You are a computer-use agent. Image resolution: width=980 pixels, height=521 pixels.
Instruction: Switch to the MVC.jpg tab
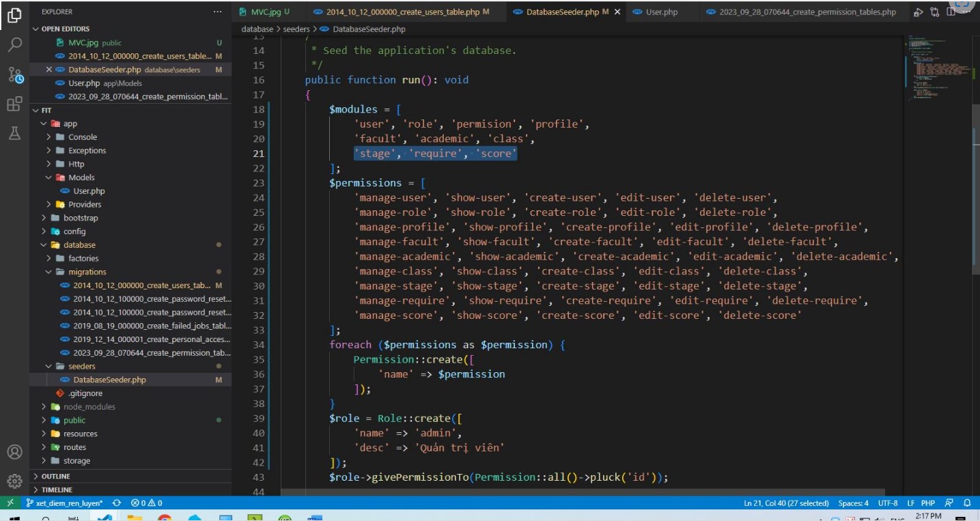[x=265, y=12]
